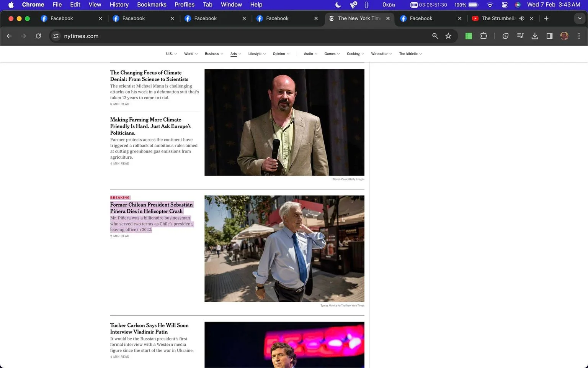Open Control Center in the menu bar
This screenshot has height=368, width=588.
pyautogui.click(x=505, y=5)
